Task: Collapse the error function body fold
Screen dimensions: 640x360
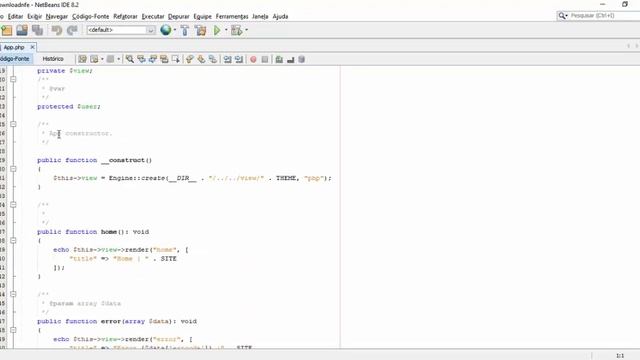Action: (13, 330)
